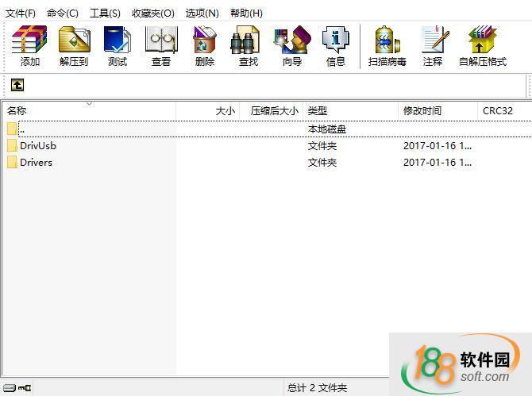The height and width of the screenshot is (396, 532).
Task: Select the Drivers folder row
Action: point(36,162)
